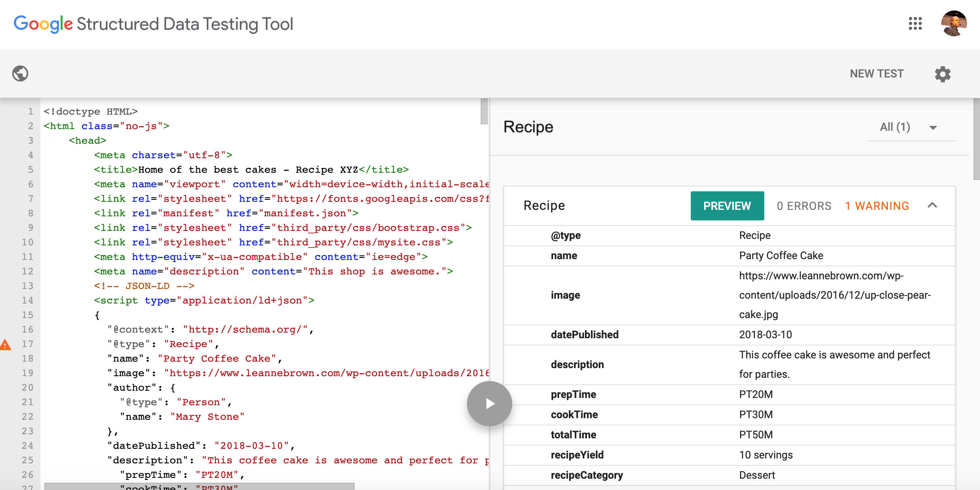Open the All (1) filter dropdown
Viewport: 980px width, 490px height.
click(895, 127)
